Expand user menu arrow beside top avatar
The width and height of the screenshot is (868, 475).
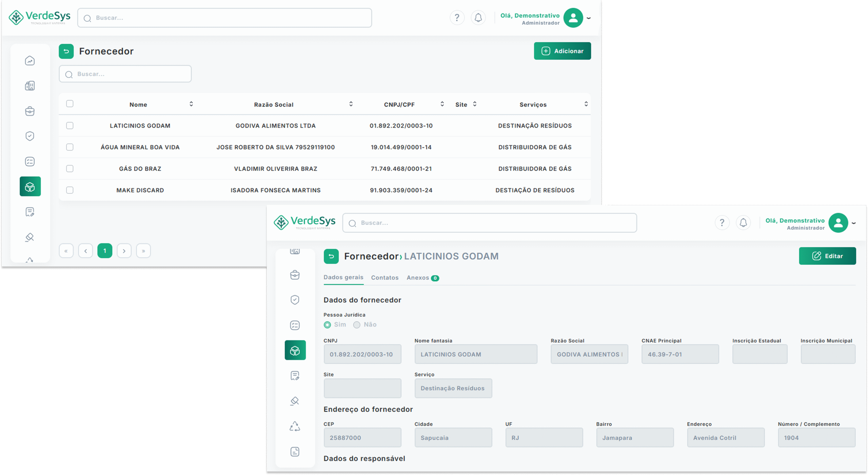(x=589, y=18)
